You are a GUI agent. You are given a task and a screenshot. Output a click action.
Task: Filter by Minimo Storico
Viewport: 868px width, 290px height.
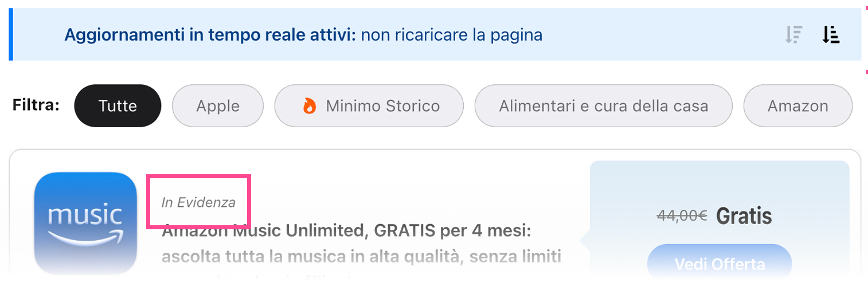tap(369, 106)
